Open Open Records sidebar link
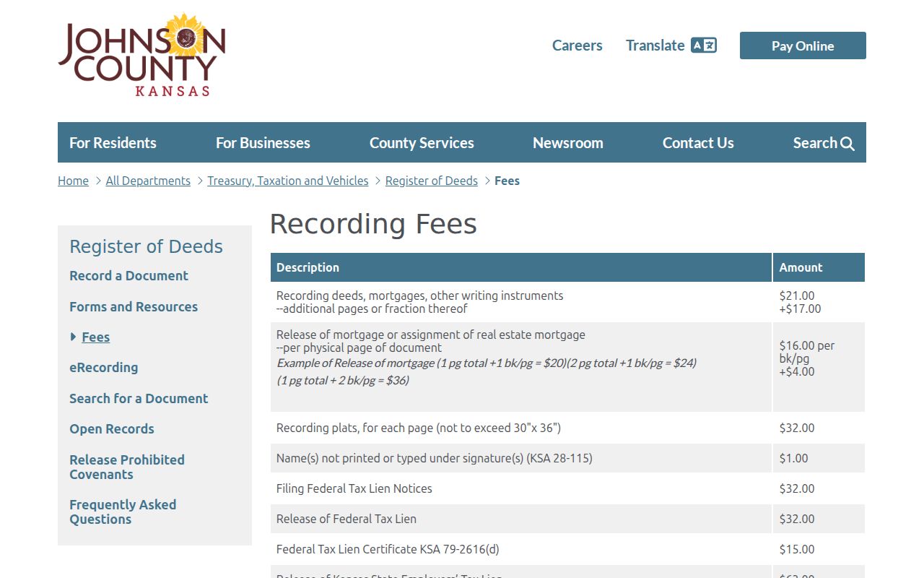 pos(112,428)
